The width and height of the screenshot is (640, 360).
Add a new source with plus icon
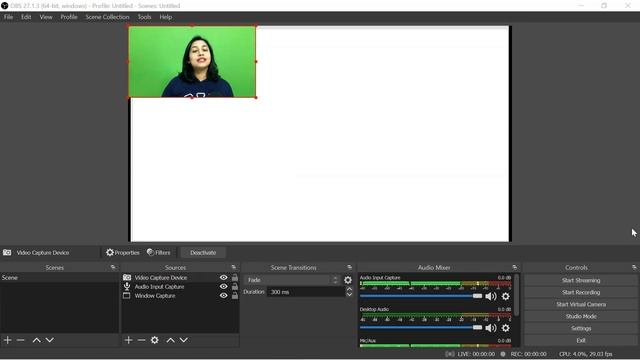(128, 340)
